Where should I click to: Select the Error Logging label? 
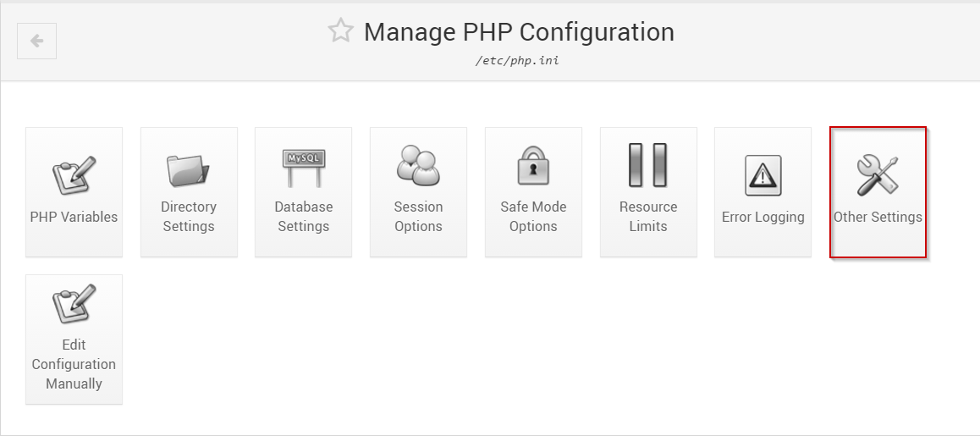point(763,217)
